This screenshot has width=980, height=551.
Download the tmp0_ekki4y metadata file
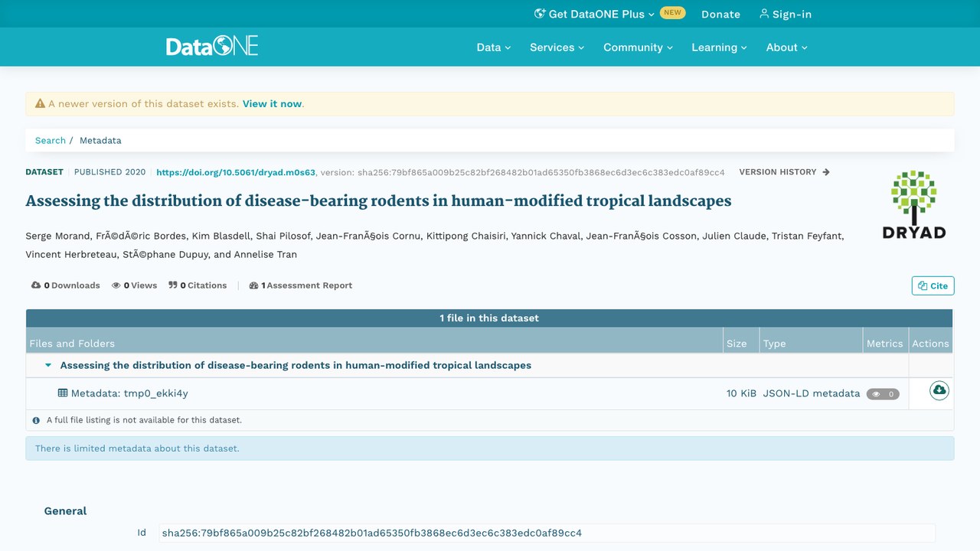(x=939, y=391)
